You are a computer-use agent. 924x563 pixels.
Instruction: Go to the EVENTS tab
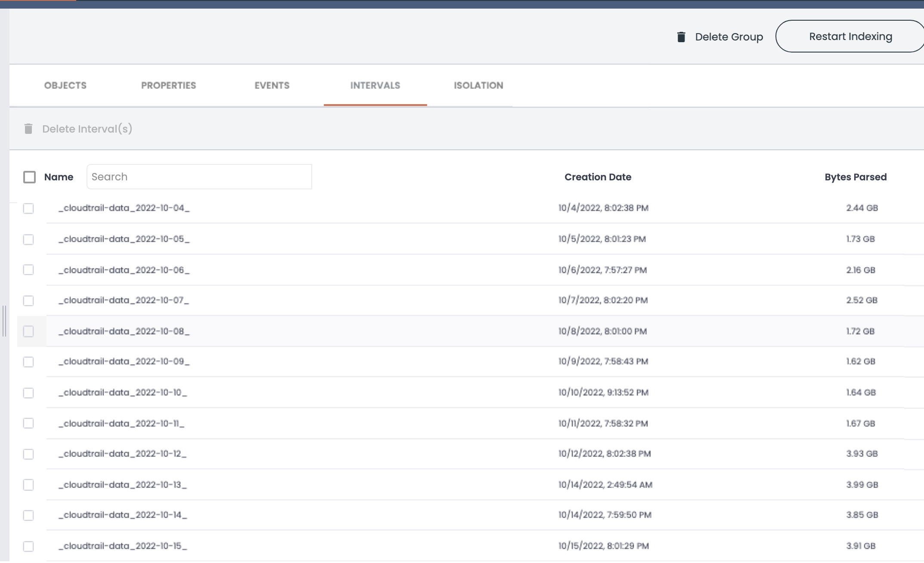(272, 85)
